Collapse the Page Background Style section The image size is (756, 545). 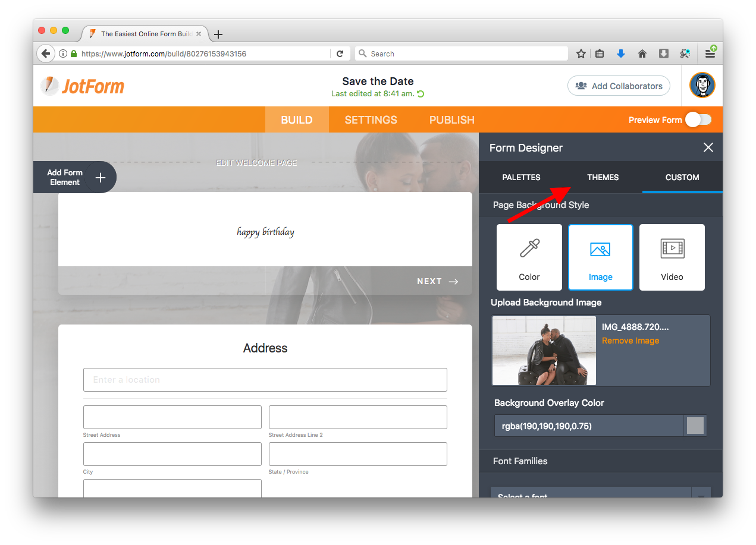(600, 204)
